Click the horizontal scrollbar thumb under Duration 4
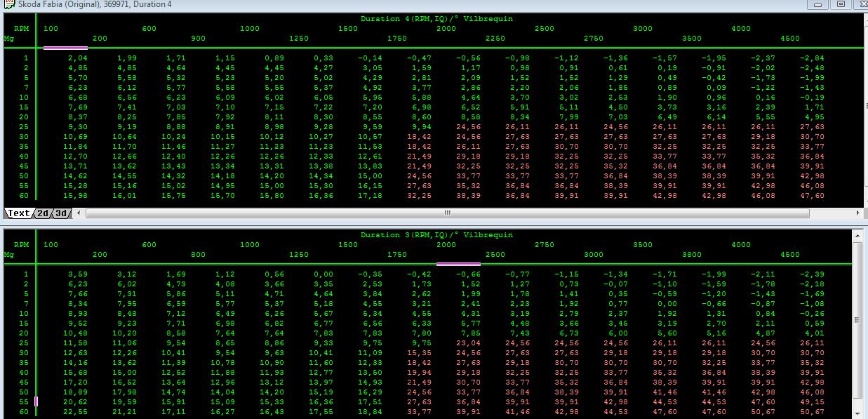This screenshot has width=868, height=419. [x=446, y=213]
